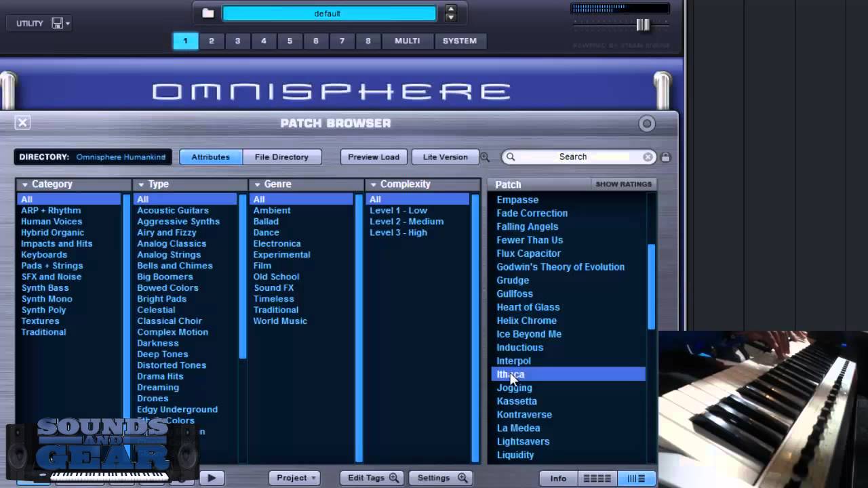Image resolution: width=868 pixels, height=488 pixels.
Task: Toggle Preview Load
Action: [374, 157]
